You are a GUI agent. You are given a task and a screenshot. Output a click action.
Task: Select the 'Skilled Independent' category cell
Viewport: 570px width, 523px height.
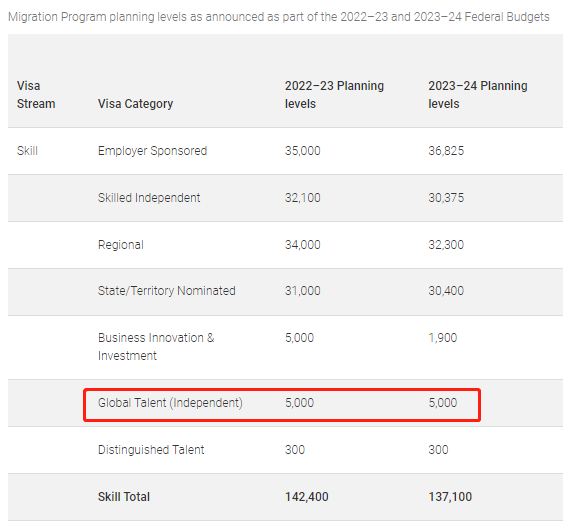(149, 198)
